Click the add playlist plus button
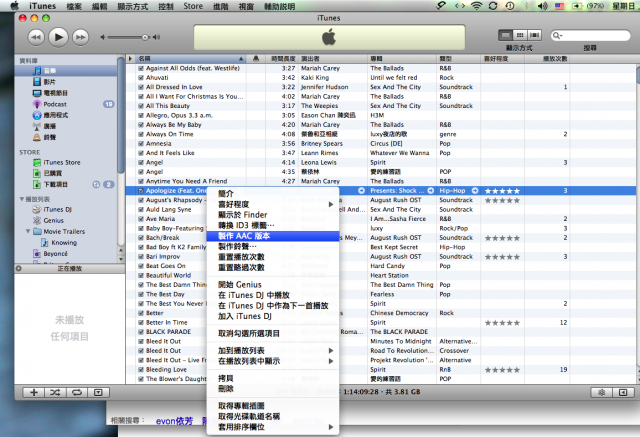The height and width of the screenshot is (437, 640). [34, 393]
